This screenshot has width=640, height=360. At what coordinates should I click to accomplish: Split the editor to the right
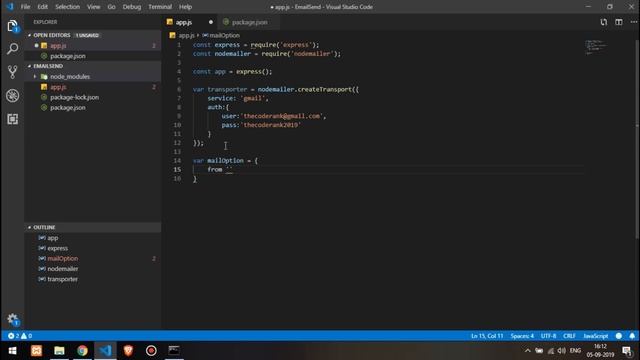(619, 22)
